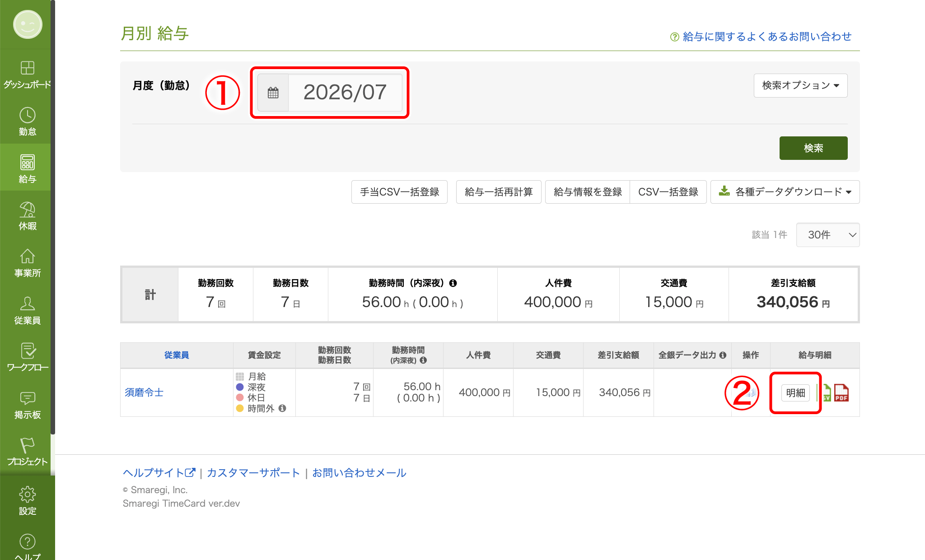Click the green 検索 button

point(813,148)
